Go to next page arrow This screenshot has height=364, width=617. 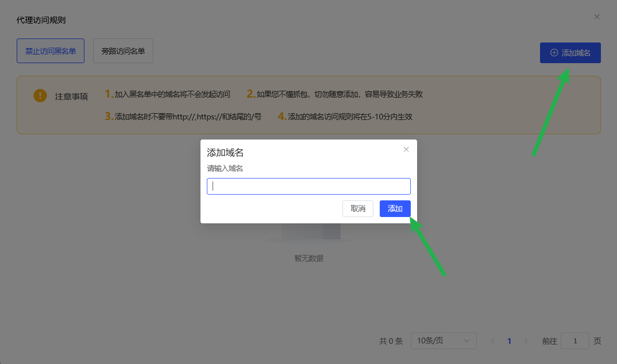(526, 341)
